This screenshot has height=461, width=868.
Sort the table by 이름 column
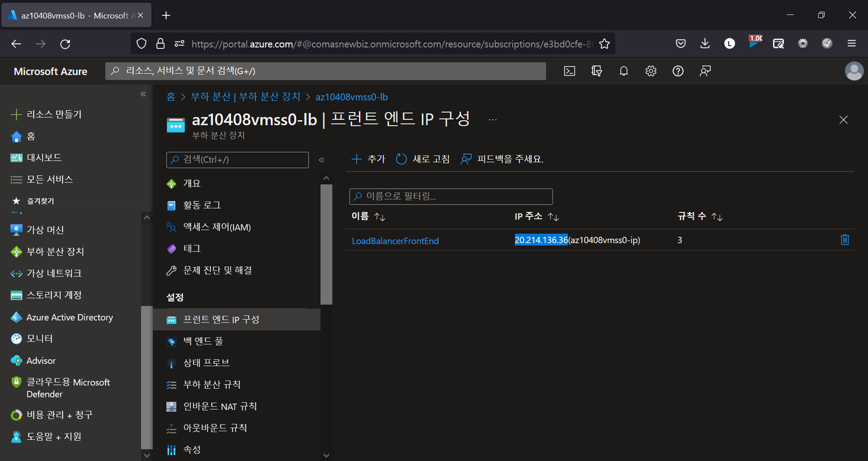point(368,216)
